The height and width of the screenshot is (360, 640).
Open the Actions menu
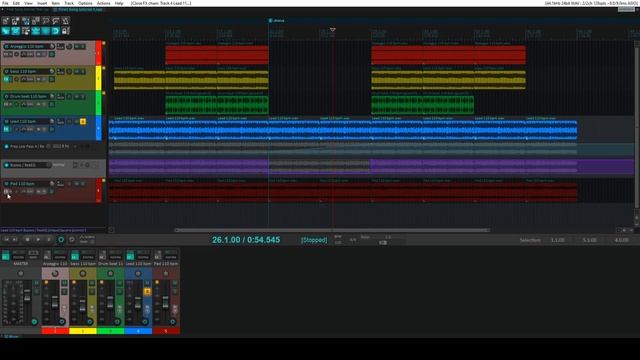pos(103,3)
